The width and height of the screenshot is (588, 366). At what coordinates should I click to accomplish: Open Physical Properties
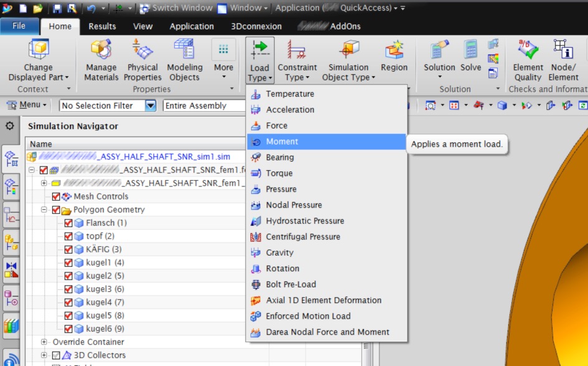pyautogui.click(x=143, y=61)
